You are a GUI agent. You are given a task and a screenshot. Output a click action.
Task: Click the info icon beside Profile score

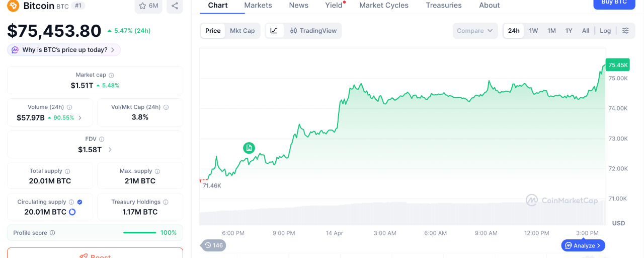click(52, 233)
